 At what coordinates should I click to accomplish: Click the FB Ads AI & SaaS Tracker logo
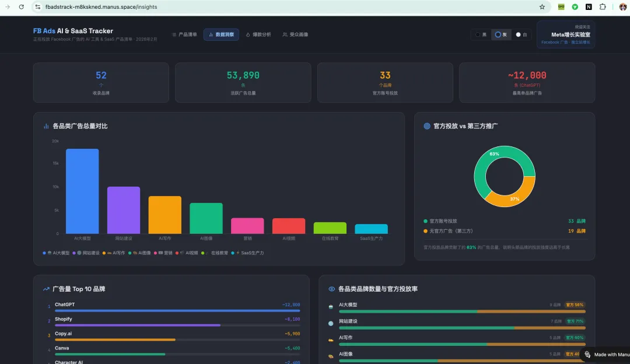tap(73, 31)
